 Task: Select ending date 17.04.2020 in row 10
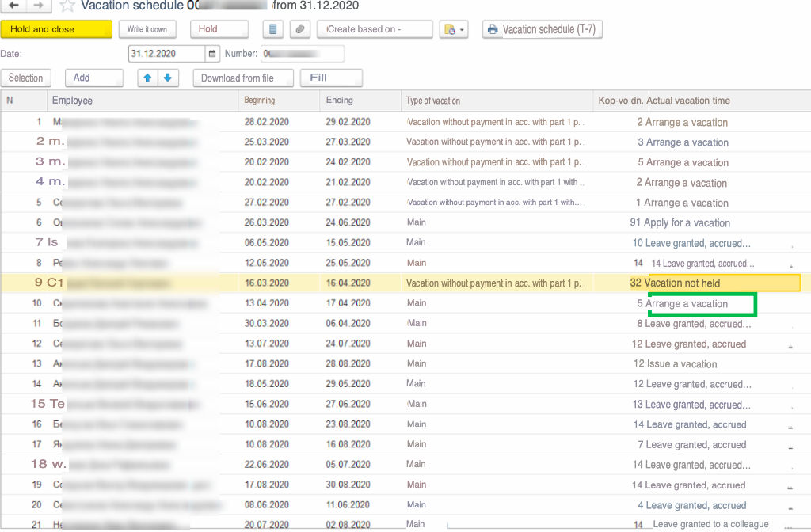point(348,303)
